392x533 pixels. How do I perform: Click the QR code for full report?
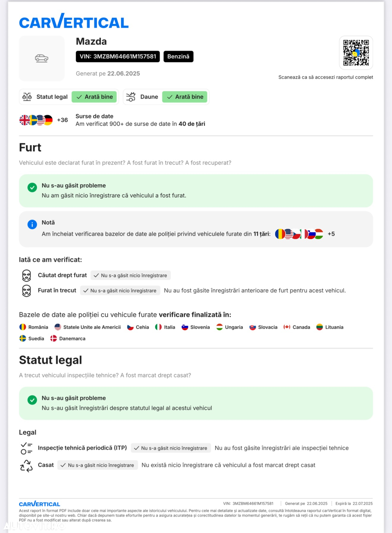click(x=356, y=53)
